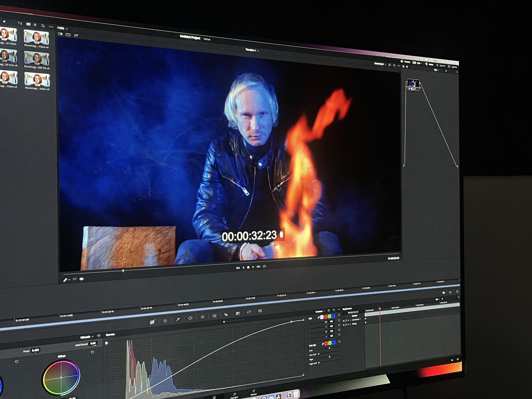
Task: Open the Curves palette icon
Action: tap(152, 322)
